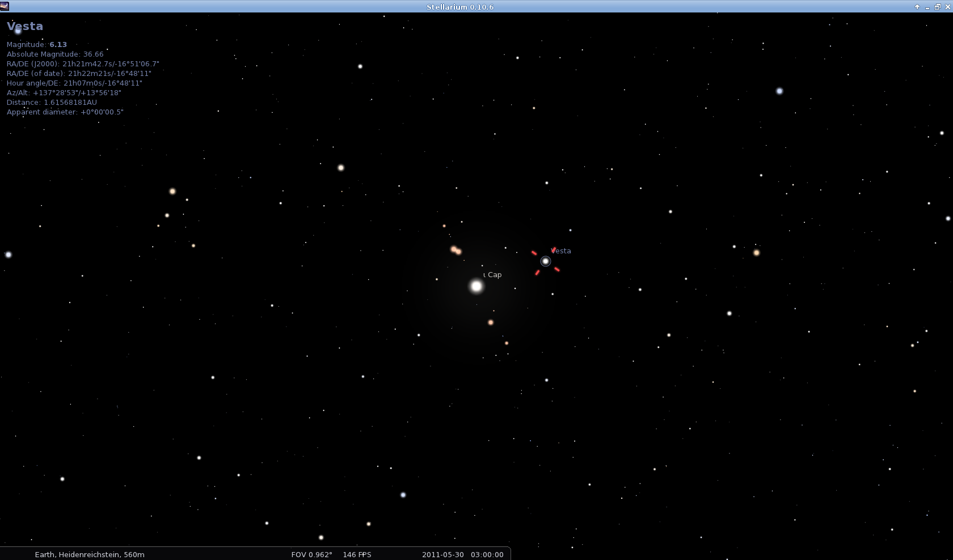Restore the Stellarium window size

click(938, 7)
